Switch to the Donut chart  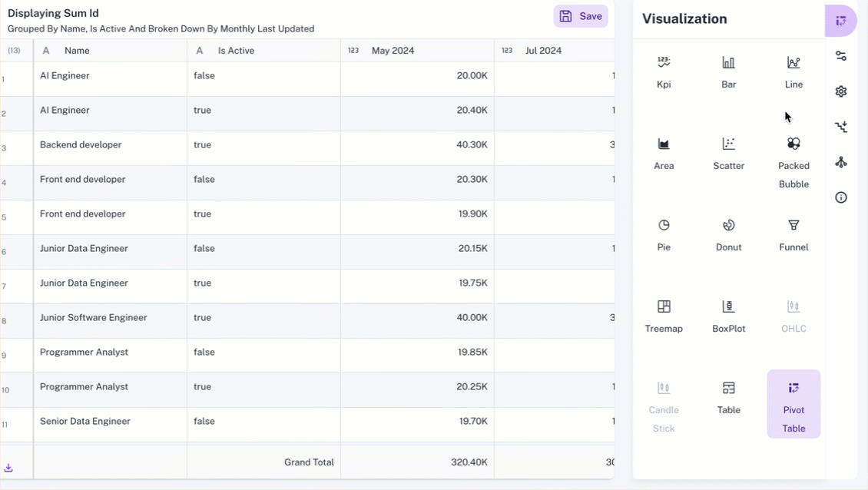[728, 235]
